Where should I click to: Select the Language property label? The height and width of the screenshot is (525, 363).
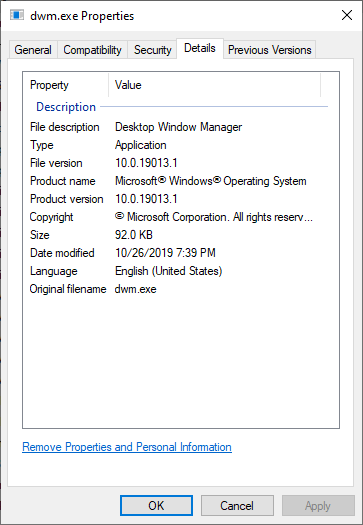54,271
